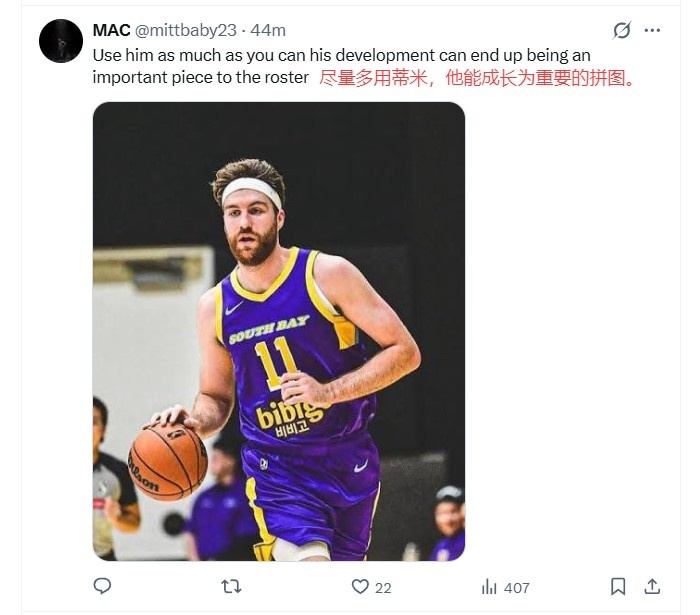Click the display name MAC
The width and height of the screenshot is (700, 615).
click(x=111, y=30)
